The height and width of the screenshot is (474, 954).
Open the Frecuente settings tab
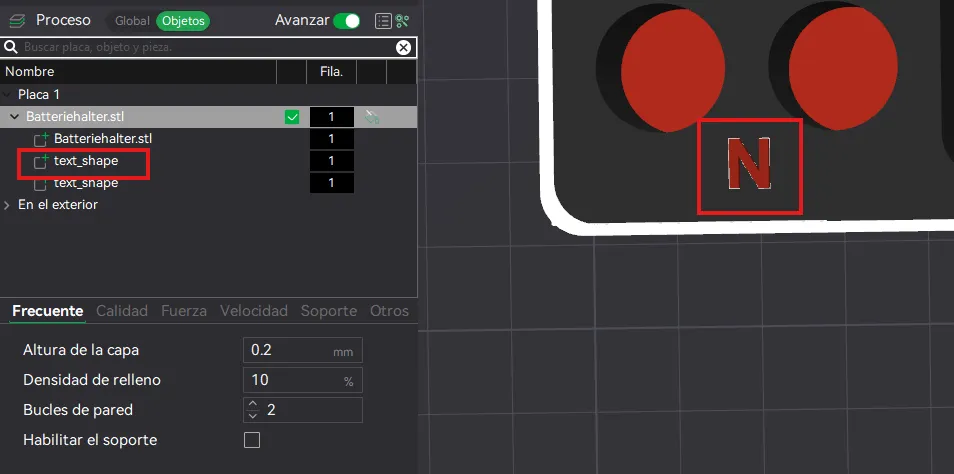[47, 311]
